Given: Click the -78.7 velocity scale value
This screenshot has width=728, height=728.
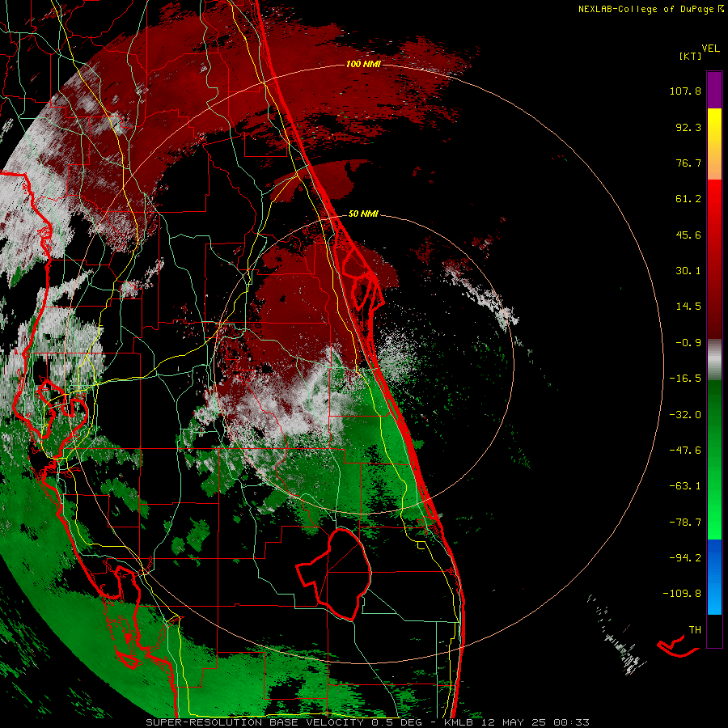Looking at the screenshot, I should point(685,523).
